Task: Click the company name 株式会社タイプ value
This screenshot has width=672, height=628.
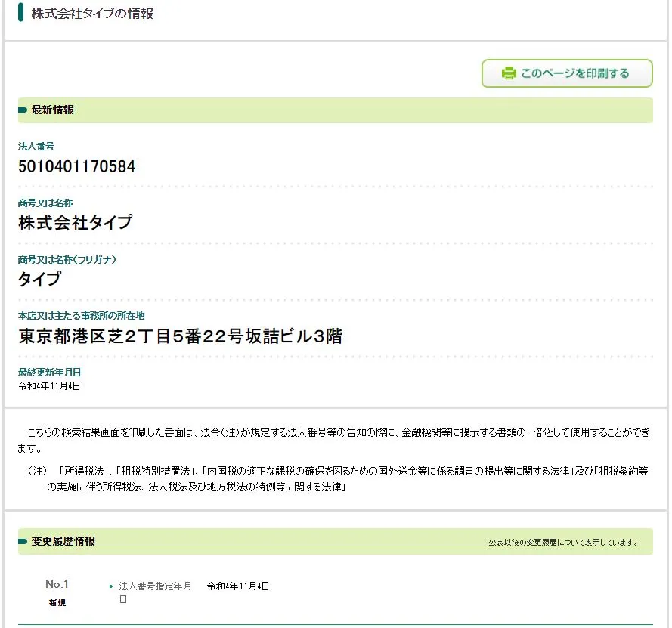Action: [75, 223]
